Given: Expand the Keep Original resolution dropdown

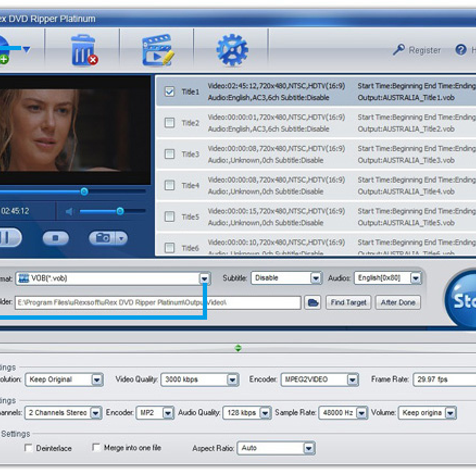Looking at the screenshot, I should coord(97,380).
